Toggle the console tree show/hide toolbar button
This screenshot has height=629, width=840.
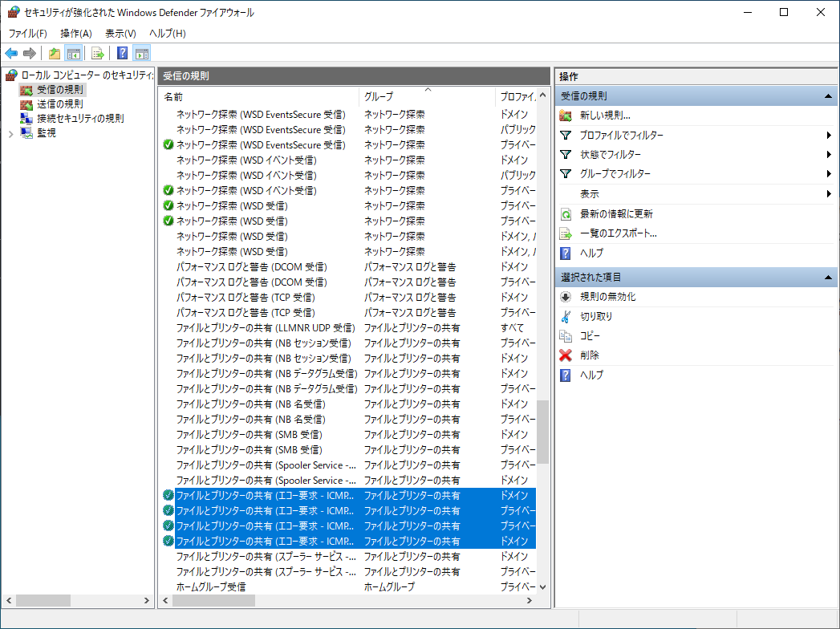point(73,53)
